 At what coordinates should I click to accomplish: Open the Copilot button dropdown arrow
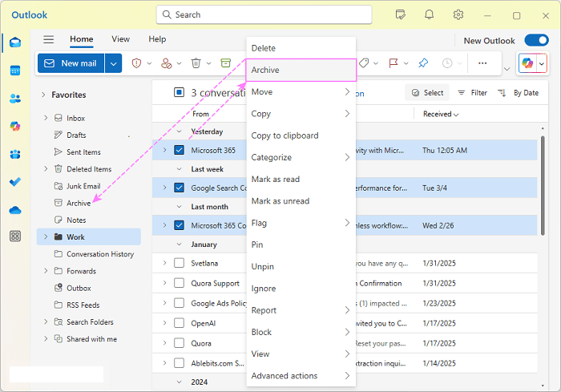[542, 64]
